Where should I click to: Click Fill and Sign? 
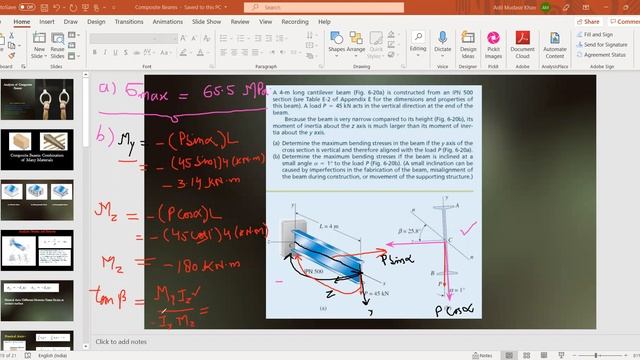coord(595,35)
